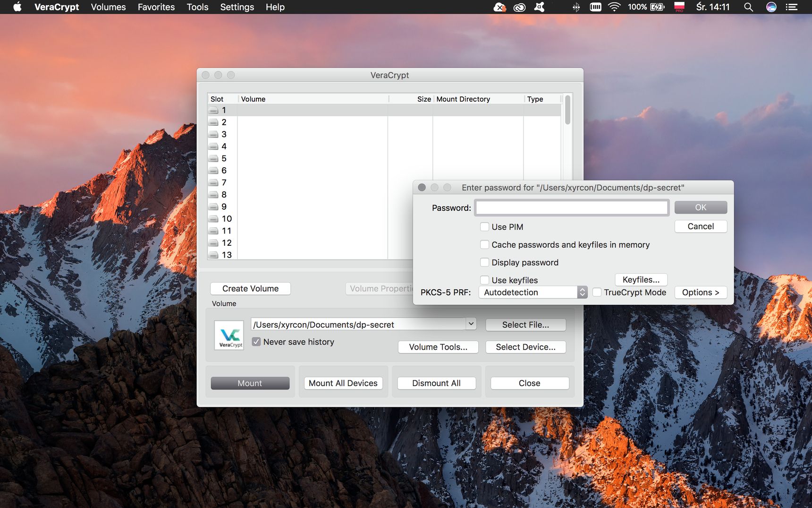812x508 pixels.
Task: Click the Creative Cloud menu bar icon
Action: pyautogui.click(x=519, y=7)
